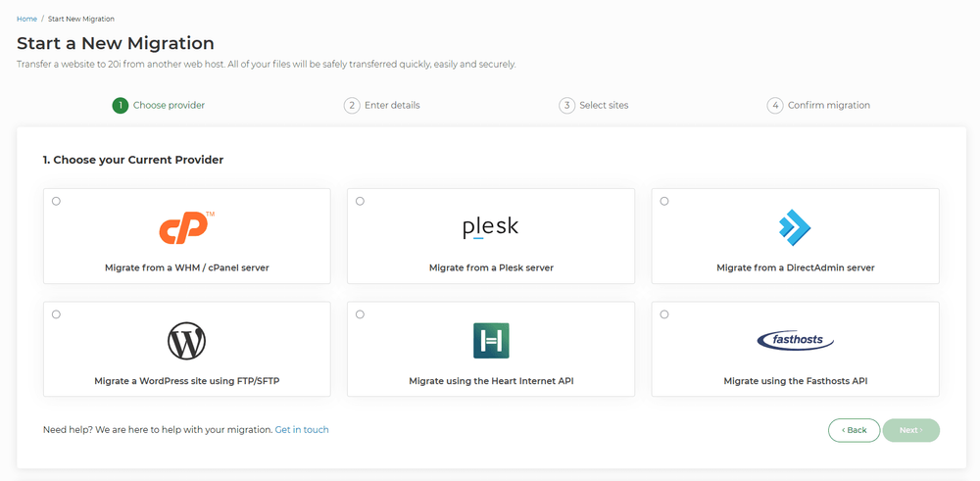Click the cPanel logo icon
Image resolution: width=980 pixels, height=481 pixels.
pyautogui.click(x=186, y=227)
